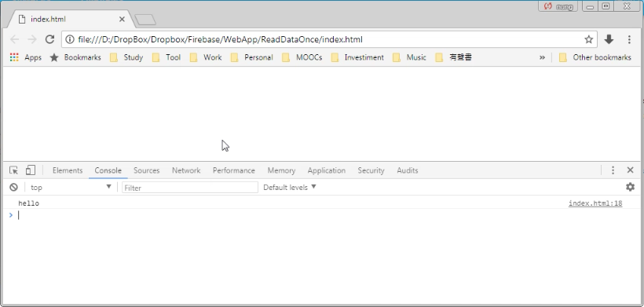Viewport: 644px width, 307px height.
Task: Toggle device toolbar mode
Action: click(31, 170)
